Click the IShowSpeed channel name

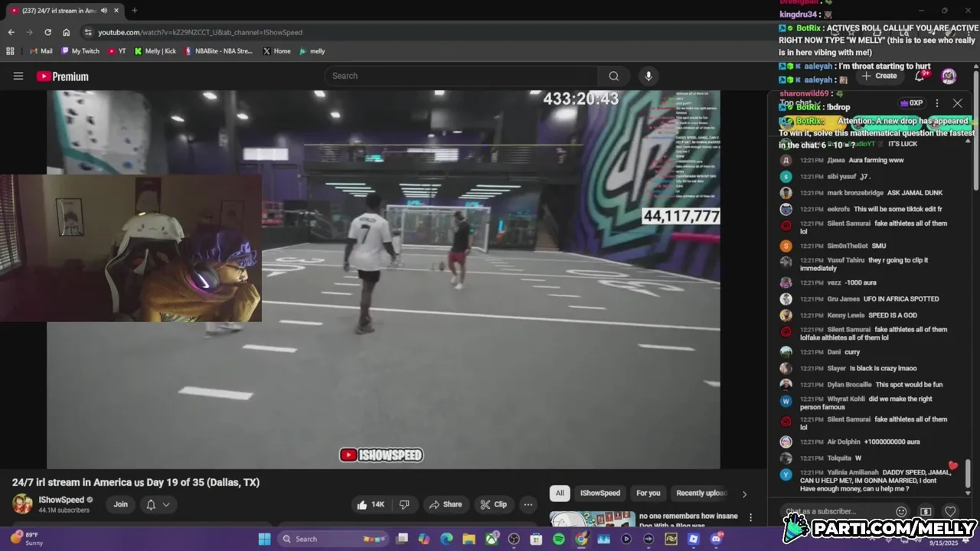pyautogui.click(x=61, y=500)
